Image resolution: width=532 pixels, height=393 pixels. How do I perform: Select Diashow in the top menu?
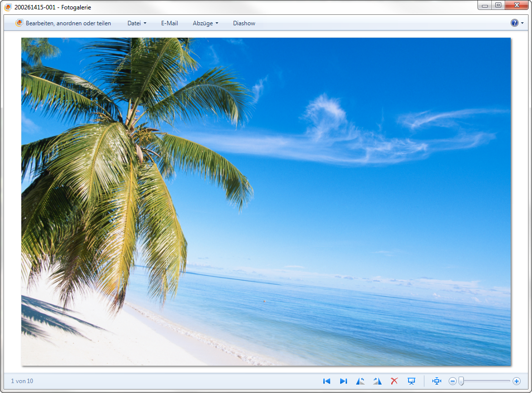tap(244, 23)
